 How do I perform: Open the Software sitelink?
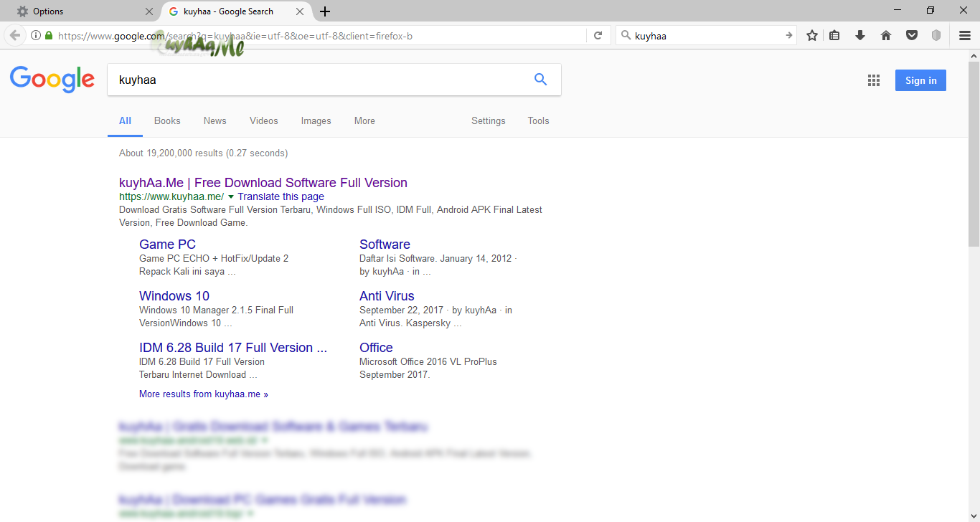coord(385,245)
